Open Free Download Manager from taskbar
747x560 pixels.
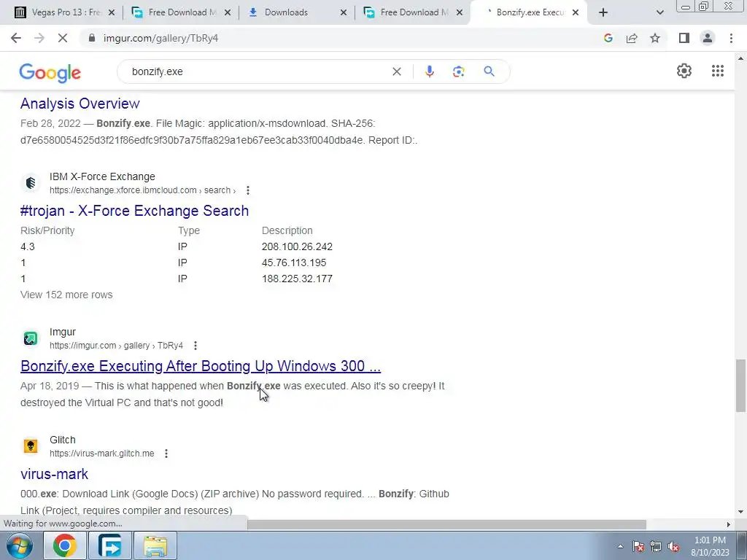tap(109, 545)
